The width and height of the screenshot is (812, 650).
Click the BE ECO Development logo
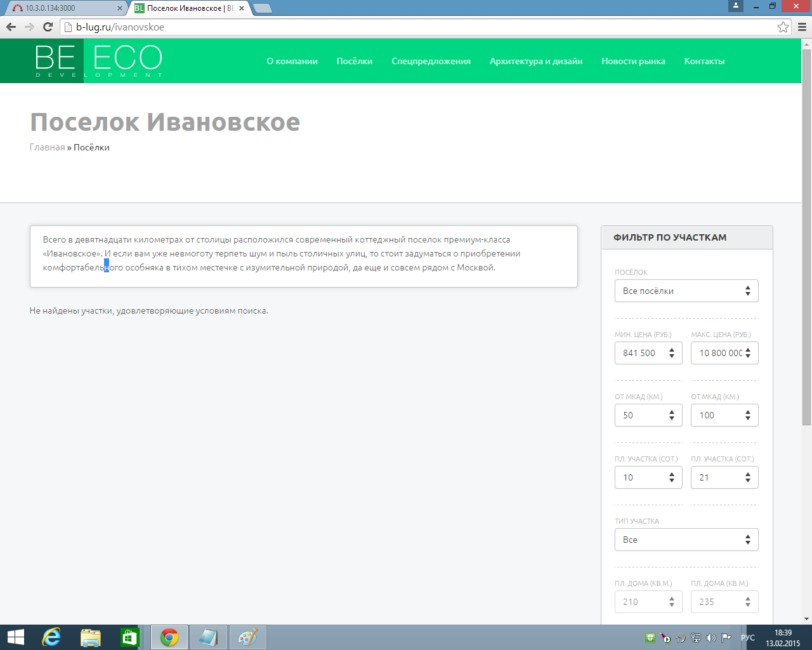pyautogui.click(x=98, y=61)
